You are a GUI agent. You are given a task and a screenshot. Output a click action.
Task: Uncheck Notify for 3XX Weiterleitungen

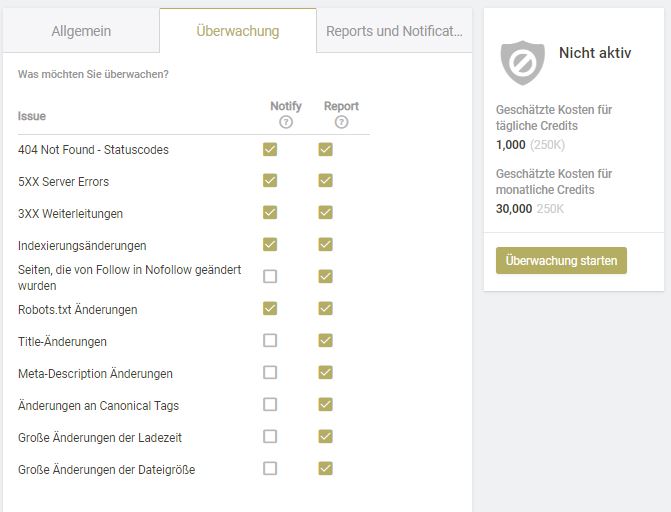pyautogui.click(x=270, y=213)
